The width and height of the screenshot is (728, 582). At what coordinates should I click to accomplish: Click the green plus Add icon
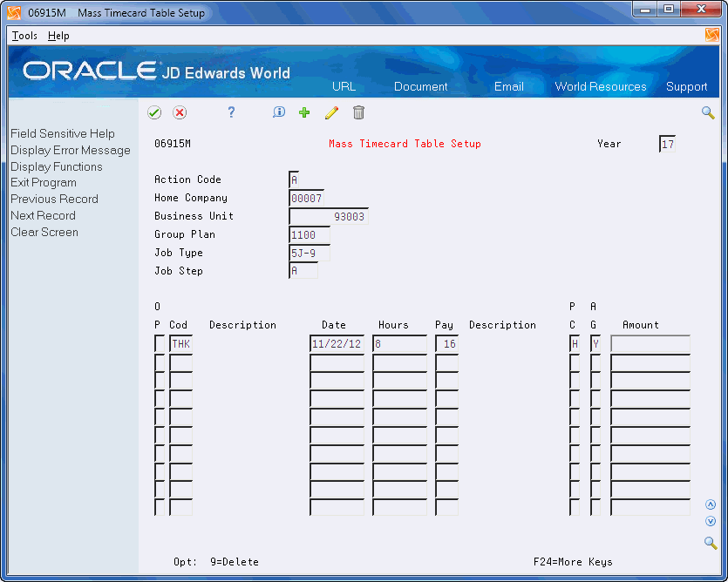click(x=304, y=112)
